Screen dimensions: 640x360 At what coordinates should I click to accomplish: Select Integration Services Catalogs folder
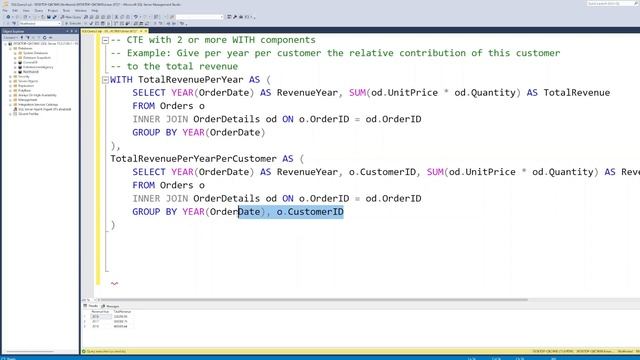pos(38,104)
